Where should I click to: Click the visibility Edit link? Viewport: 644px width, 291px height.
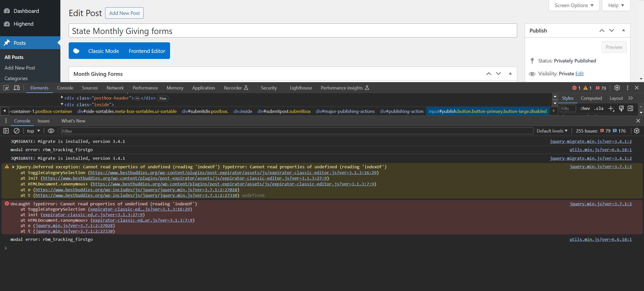pyautogui.click(x=579, y=74)
